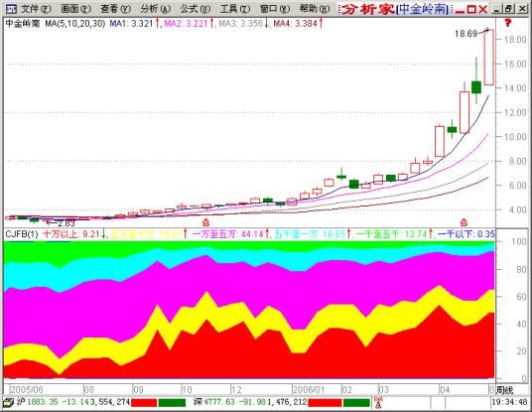Click the application icon beside 文件 menu
The width and height of the screenshot is (532, 412).
click(x=12, y=9)
